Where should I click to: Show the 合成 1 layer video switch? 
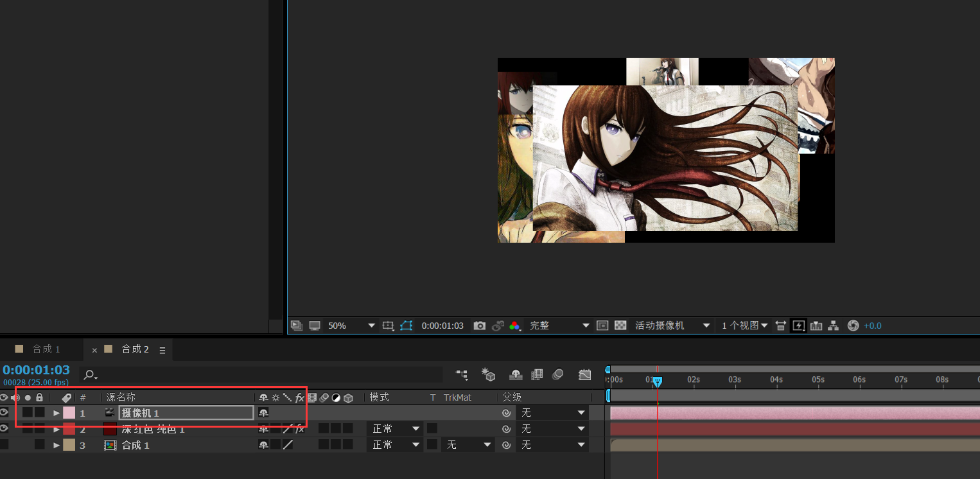pos(4,444)
